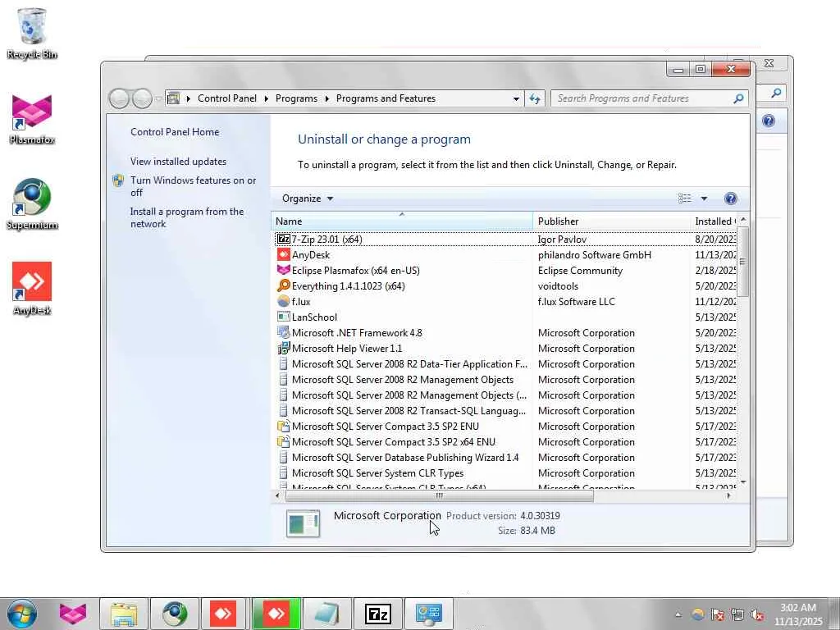The image size is (840, 630).
Task: Click the search icon in the background window
Action: pos(776,94)
